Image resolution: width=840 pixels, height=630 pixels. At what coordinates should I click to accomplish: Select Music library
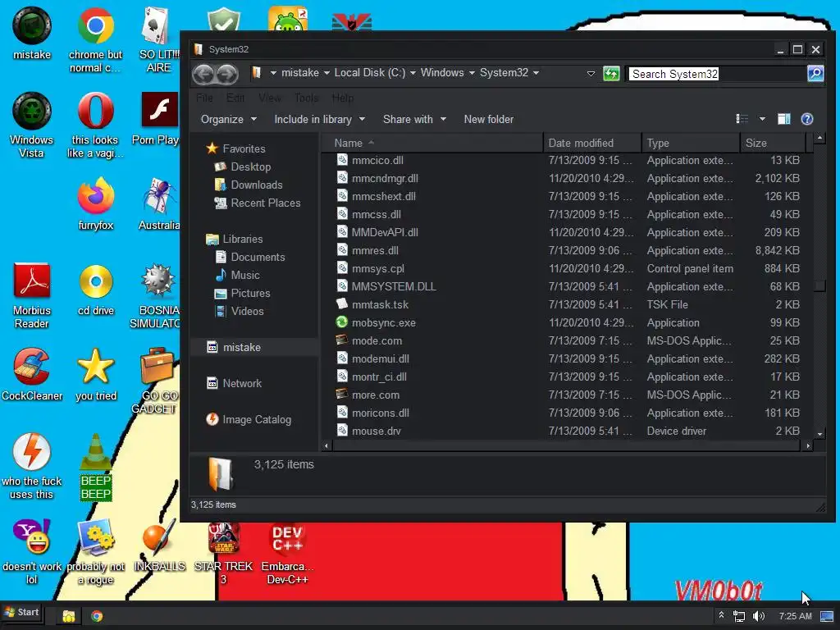(x=237, y=276)
